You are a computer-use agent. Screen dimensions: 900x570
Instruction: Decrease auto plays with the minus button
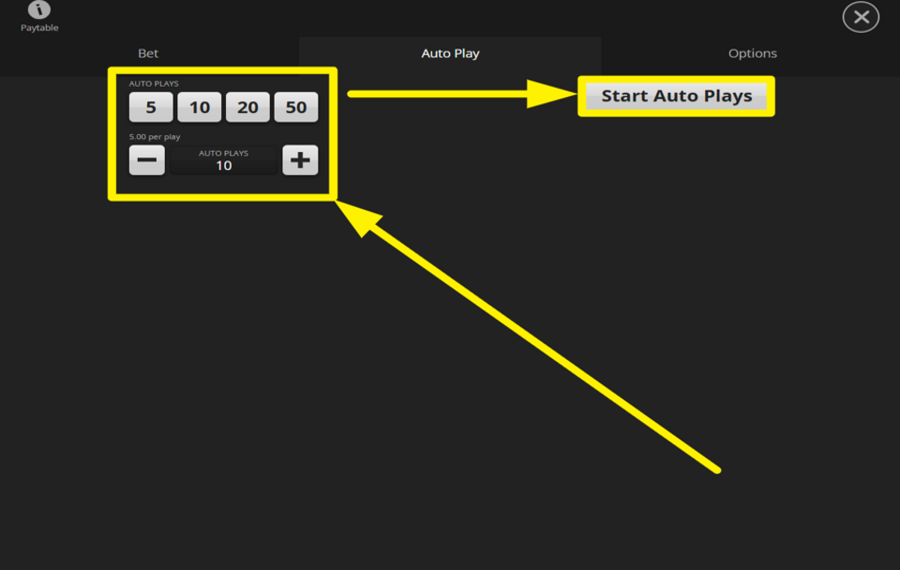pyautogui.click(x=147, y=160)
